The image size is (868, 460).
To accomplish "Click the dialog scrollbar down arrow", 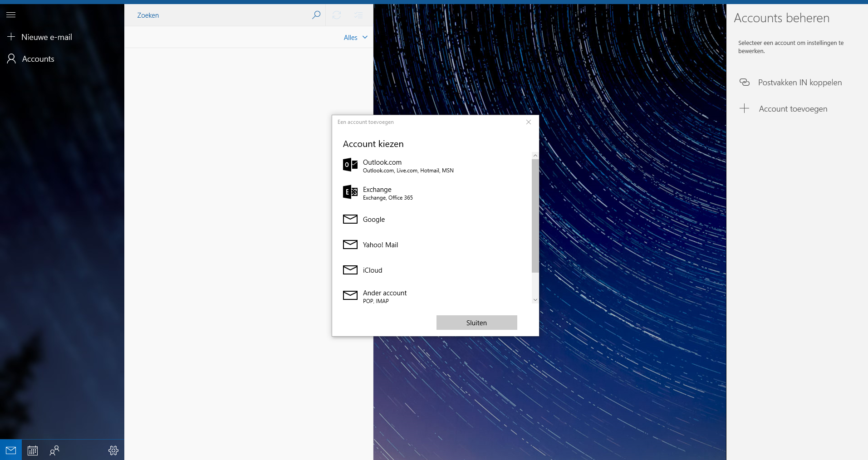I will (x=535, y=300).
